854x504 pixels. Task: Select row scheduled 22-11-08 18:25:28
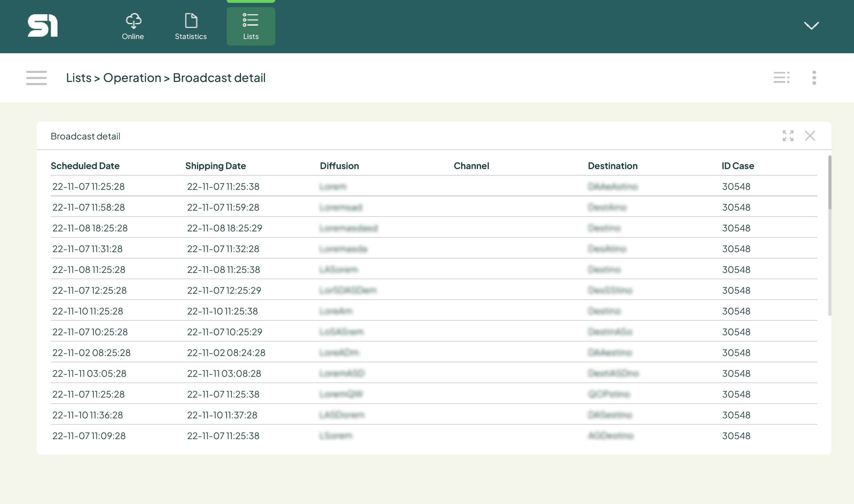(90, 228)
